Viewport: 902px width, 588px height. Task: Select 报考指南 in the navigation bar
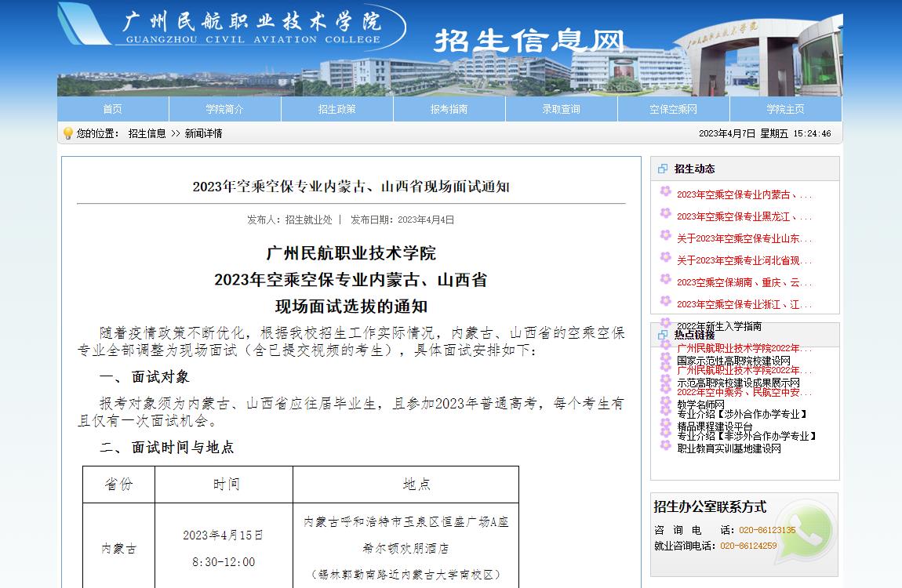[x=449, y=109]
